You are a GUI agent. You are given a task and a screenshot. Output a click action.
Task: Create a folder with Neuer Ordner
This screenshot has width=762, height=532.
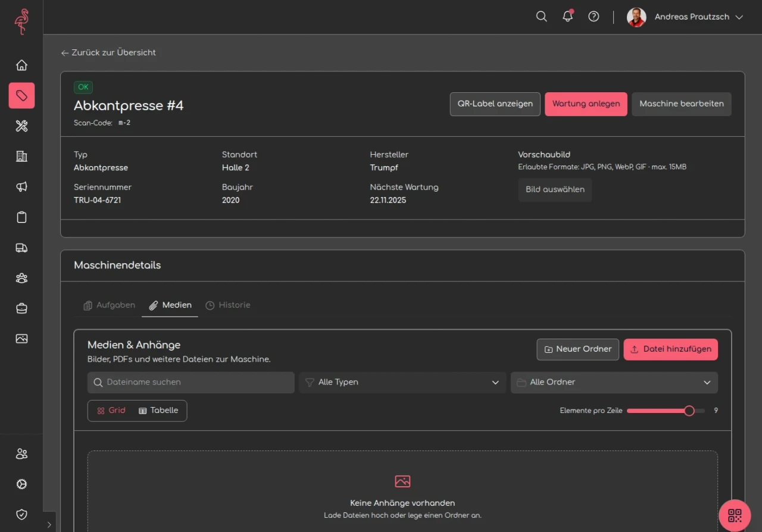pyautogui.click(x=578, y=350)
